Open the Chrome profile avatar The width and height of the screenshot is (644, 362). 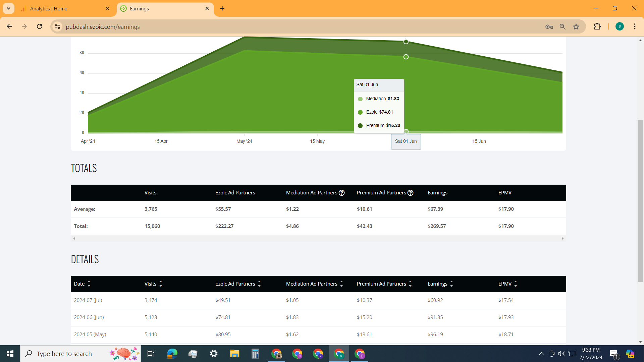tap(620, 26)
